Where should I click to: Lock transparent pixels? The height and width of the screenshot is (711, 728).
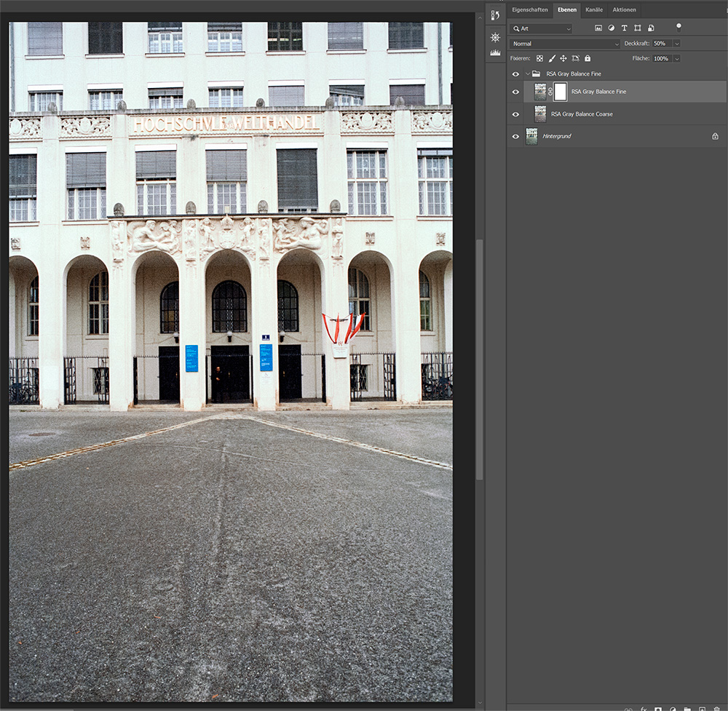point(539,58)
